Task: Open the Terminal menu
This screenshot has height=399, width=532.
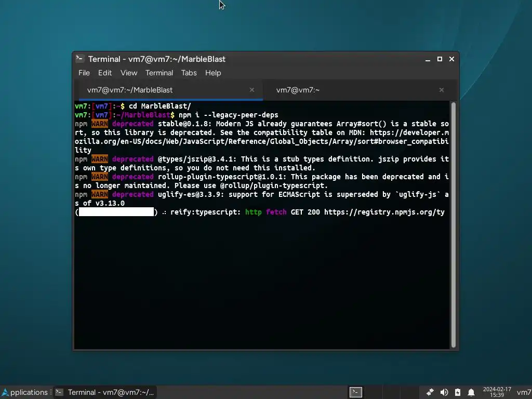Action: (159, 73)
